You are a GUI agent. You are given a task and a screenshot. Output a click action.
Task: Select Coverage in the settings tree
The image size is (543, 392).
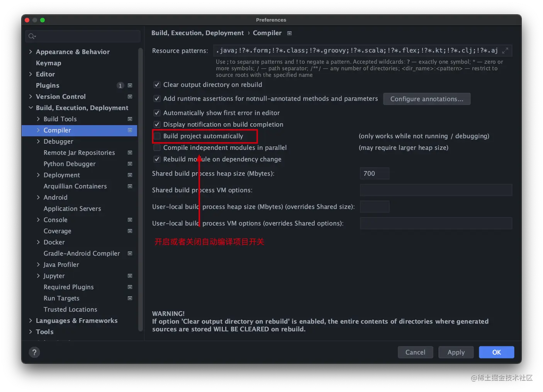point(57,231)
